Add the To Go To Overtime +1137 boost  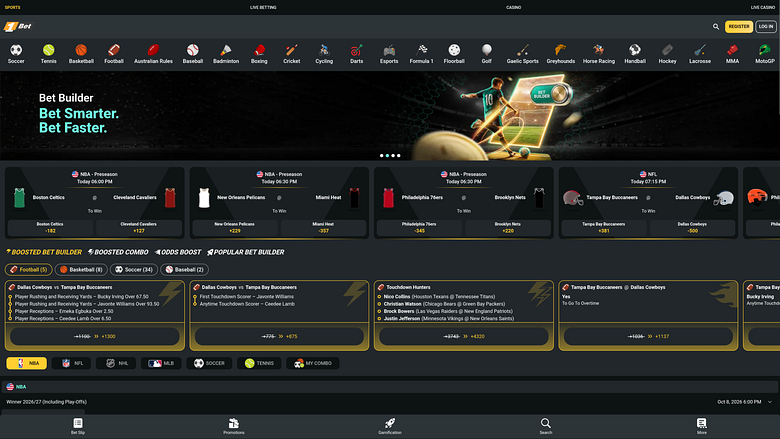648,337
